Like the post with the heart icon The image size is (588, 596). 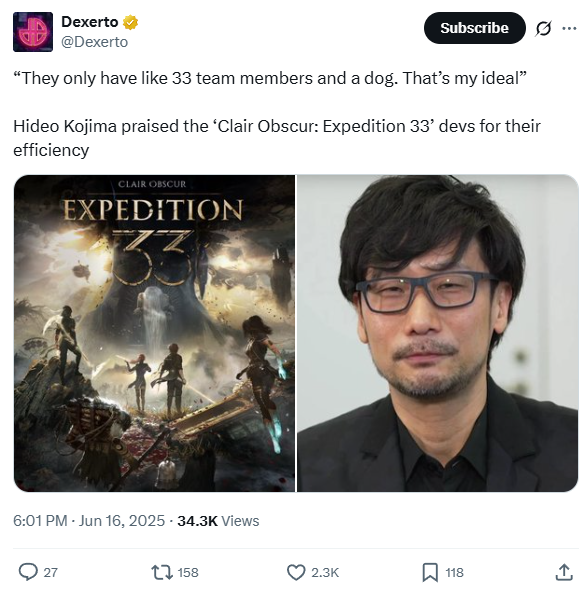click(x=296, y=572)
